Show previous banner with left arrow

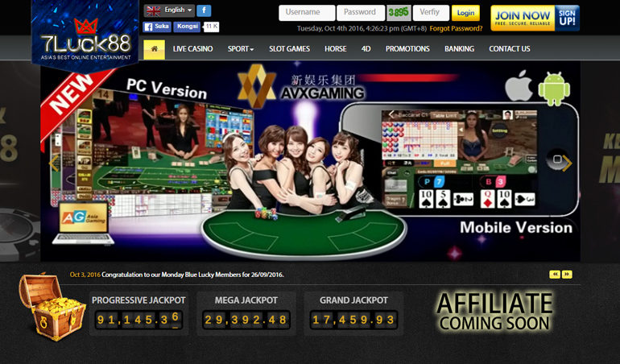54,163
